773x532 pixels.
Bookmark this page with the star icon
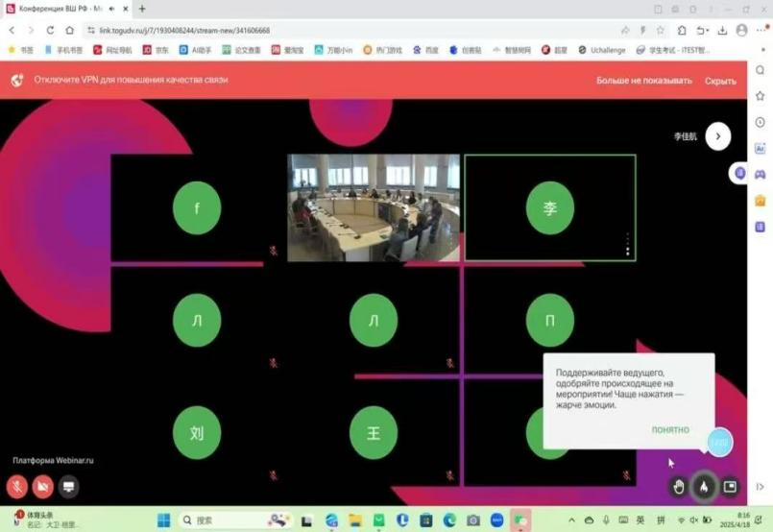click(661, 31)
